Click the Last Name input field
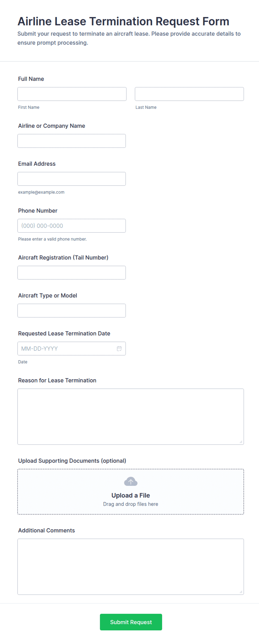Image resolution: width=259 pixels, height=644 pixels. [189, 94]
